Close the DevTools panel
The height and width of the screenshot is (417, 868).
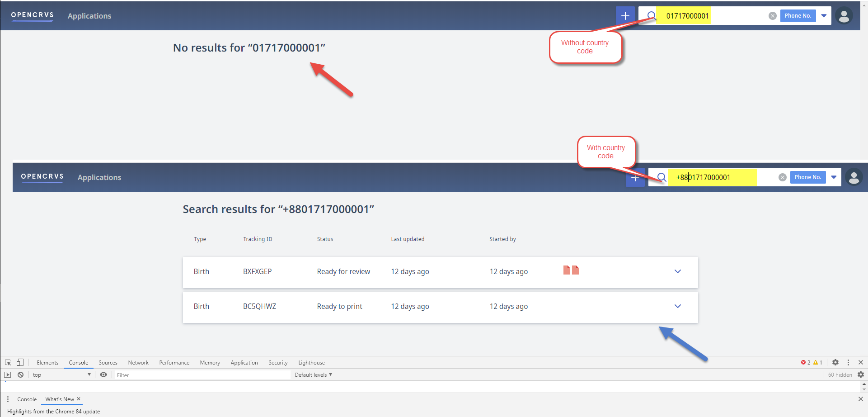pyautogui.click(x=861, y=362)
